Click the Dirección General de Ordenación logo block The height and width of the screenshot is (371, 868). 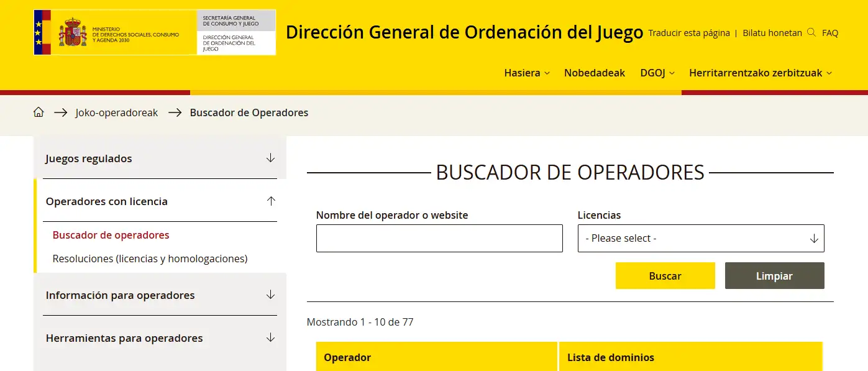coord(236,32)
